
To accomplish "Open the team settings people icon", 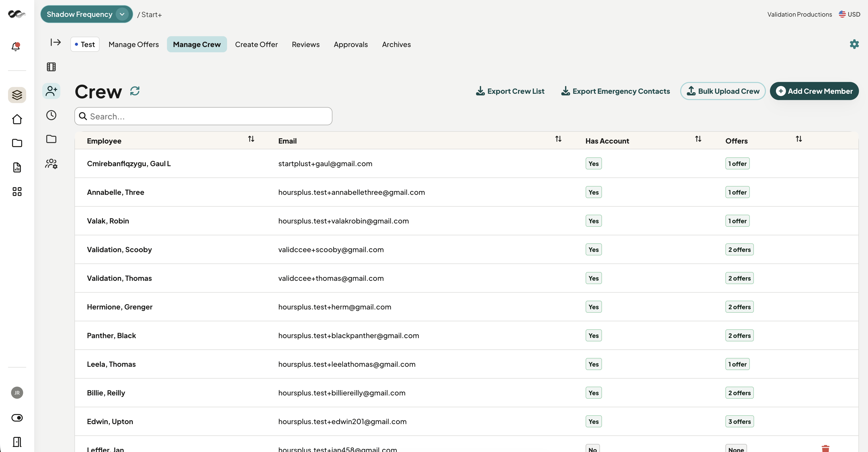I will click(51, 164).
